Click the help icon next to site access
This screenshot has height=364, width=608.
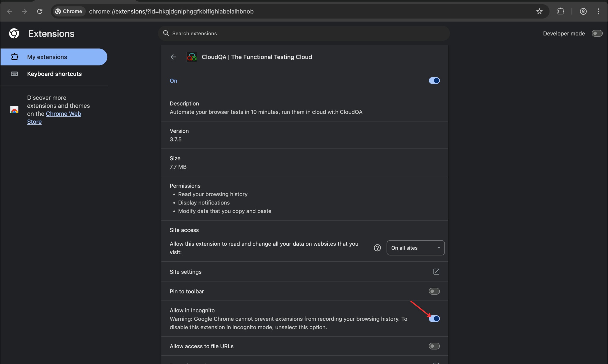[x=377, y=248]
